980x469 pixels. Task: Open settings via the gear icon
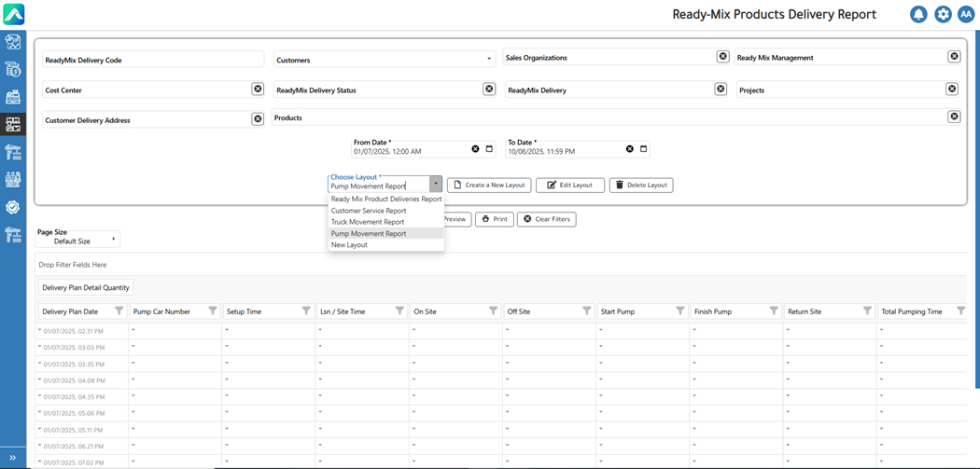click(x=943, y=15)
